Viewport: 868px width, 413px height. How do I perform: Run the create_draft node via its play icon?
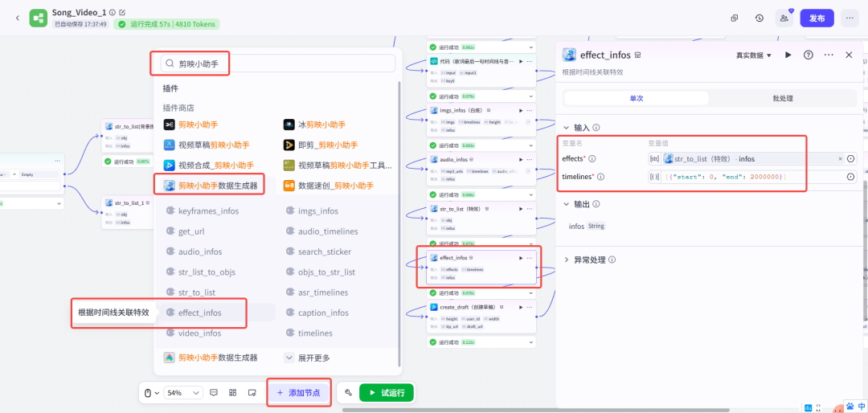coord(520,307)
